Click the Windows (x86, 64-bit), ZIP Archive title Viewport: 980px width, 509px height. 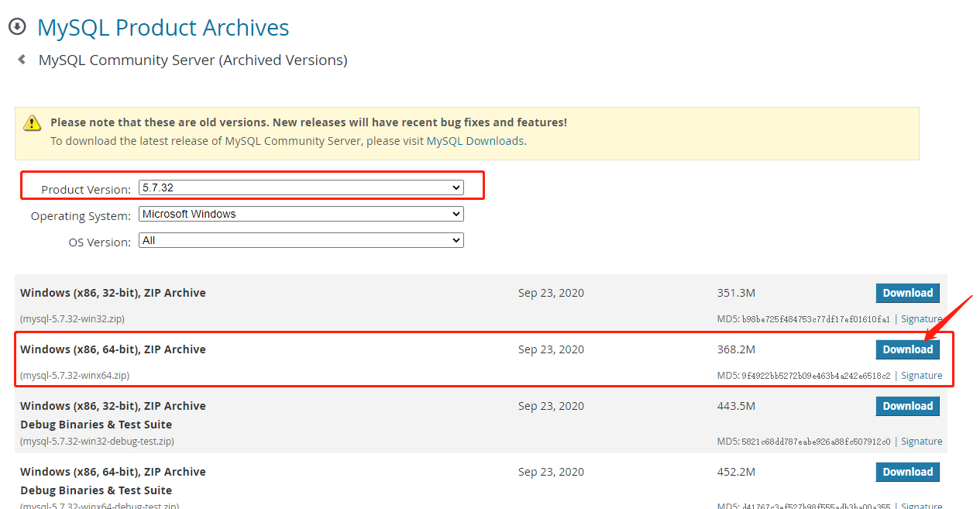(x=113, y=349)
